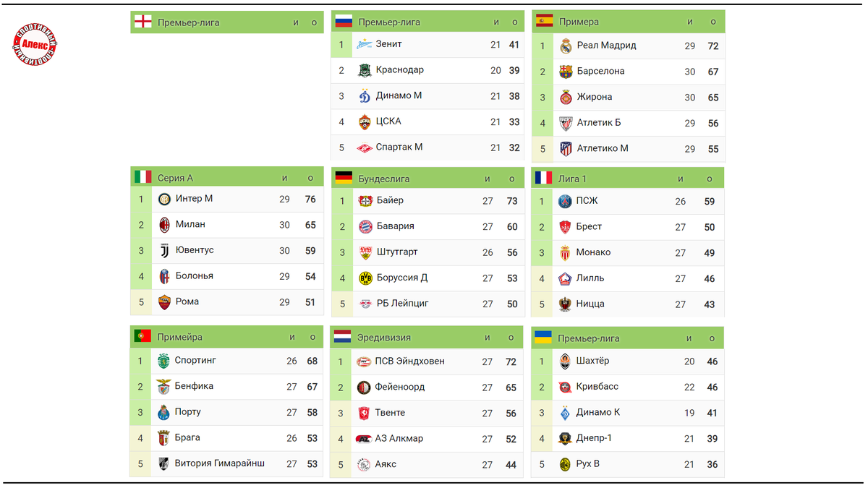Select the Витория Гимарайнш team row
This screenshot has width=868, height=488.
coord(226,463)
